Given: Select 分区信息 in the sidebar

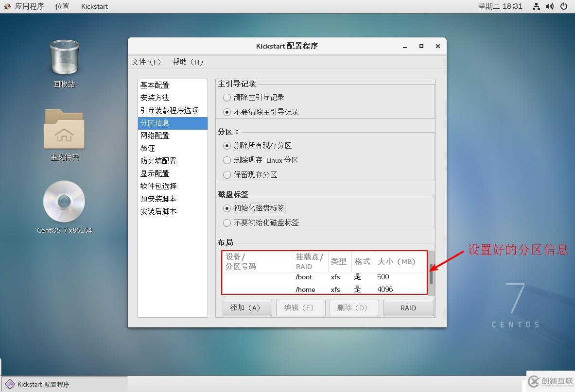Looking at the screenshot, I should [x=173, y=123].
